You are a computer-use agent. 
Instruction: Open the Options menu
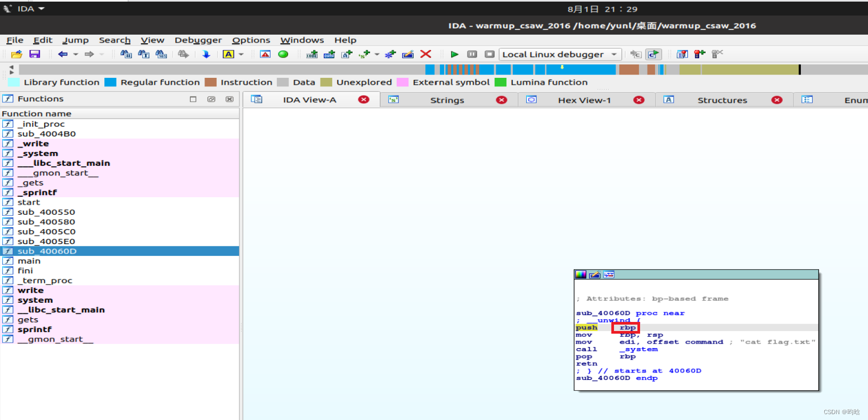(251, 40)
